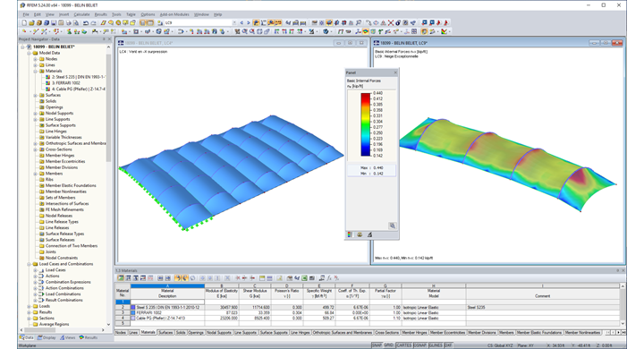Switch to the Nodal Supports table tab
The height and width of the screenshot is (349, 644).
point(219,332)
